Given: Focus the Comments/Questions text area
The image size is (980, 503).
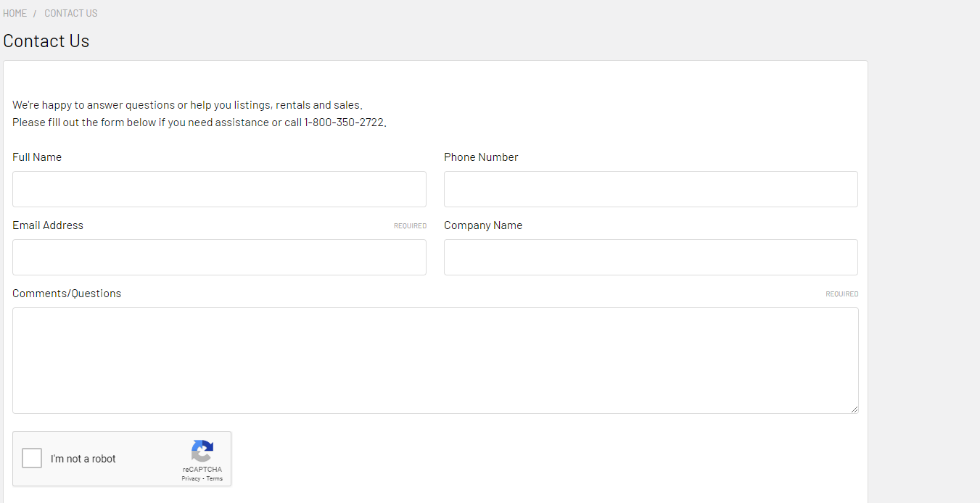Looking at the screenshot, I should [x=435, y=360].
